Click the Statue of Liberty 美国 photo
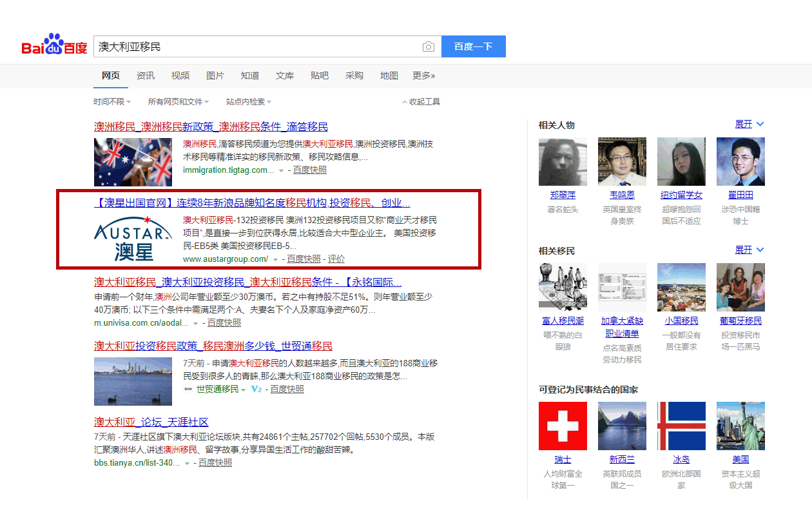 [740, 426]
